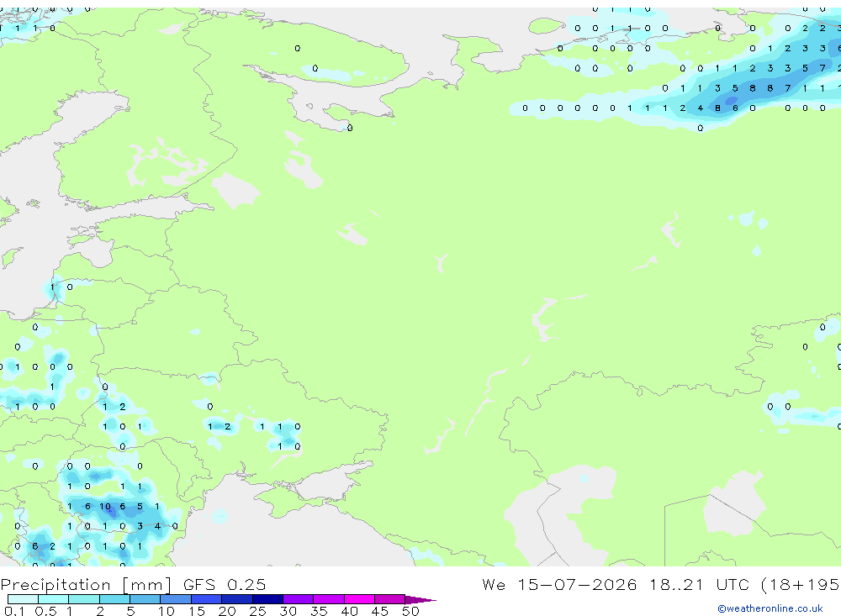Pick the legend swatch between 5 and 10
This screenshot has height=616, width=841.
(145, 599)
